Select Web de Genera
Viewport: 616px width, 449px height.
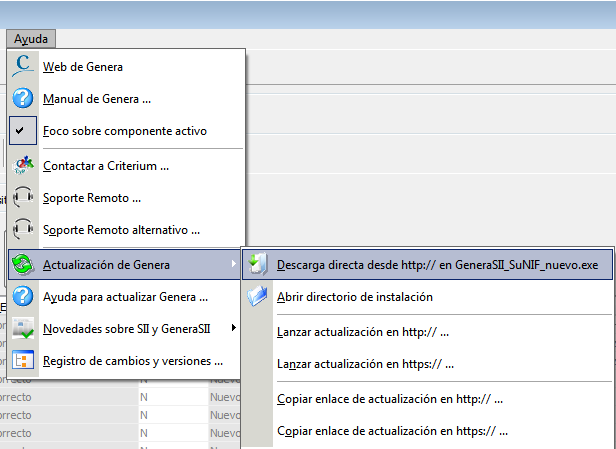click(x=83, y=67)
